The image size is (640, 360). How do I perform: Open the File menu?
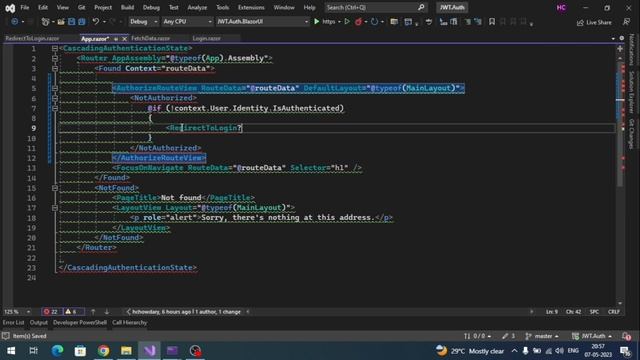click(x=24, y=7)
